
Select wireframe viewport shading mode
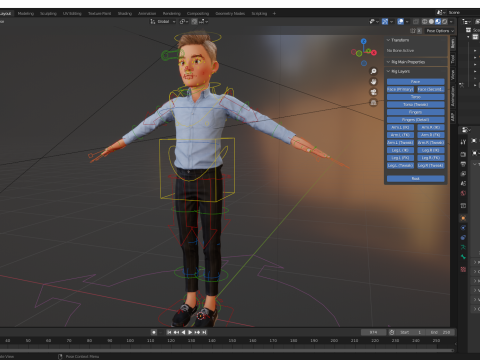tap(424, 22)
